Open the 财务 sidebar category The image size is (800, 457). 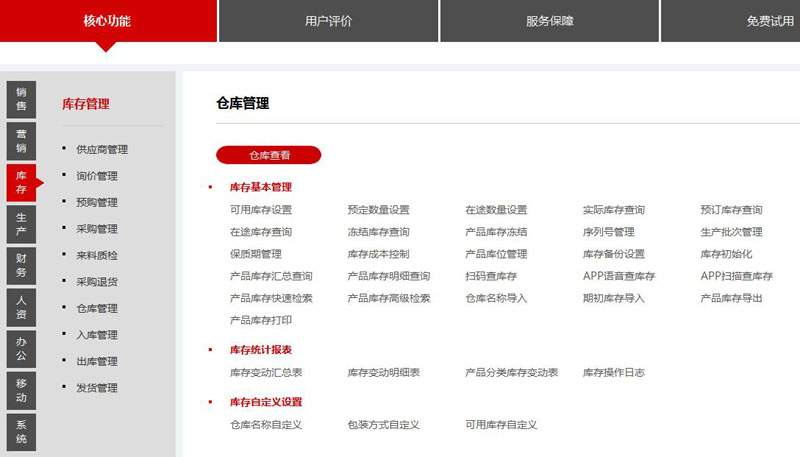coord(21,265)
